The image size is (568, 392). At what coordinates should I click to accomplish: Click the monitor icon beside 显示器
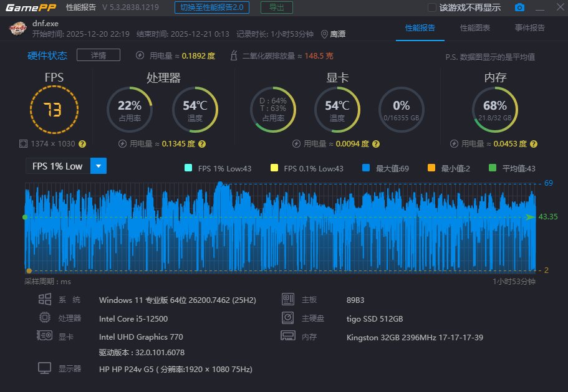(x=44, y=368)
